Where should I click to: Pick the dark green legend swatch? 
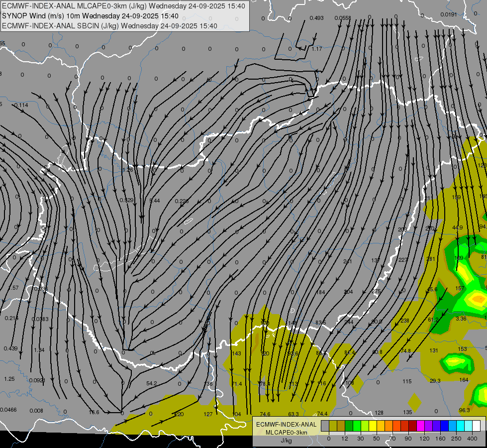pyautogui.click(x=349, y=426)
